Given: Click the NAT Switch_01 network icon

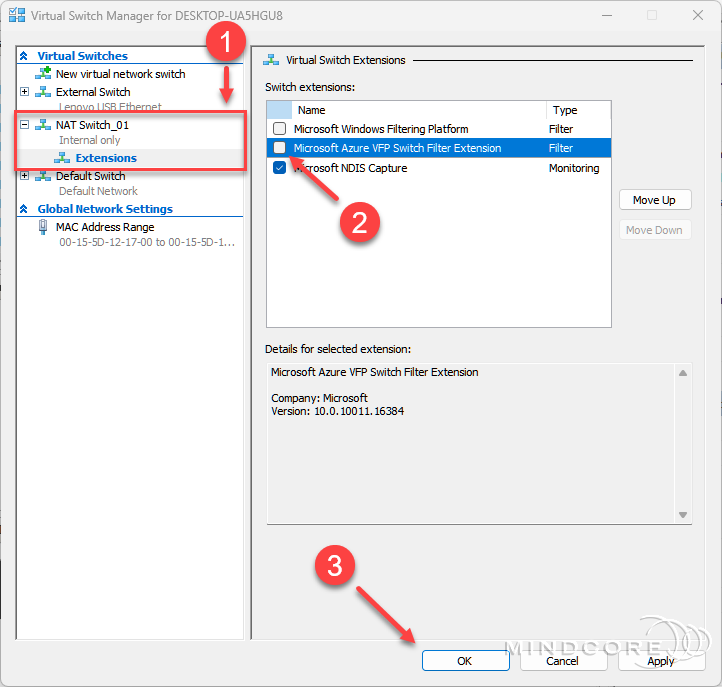Looking at the screenshot, I should click(x=43, y=125).
